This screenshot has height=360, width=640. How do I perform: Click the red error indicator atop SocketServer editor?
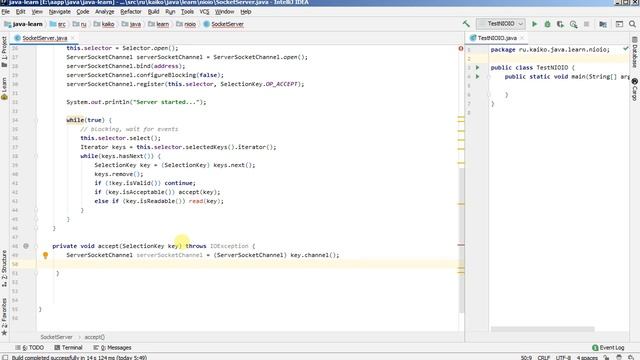[x=461, y=48]
